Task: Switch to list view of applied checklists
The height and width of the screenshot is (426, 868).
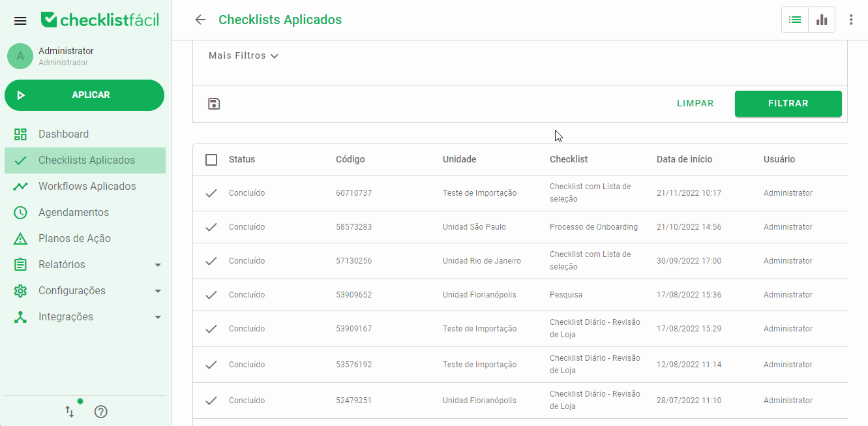Action: pyautogui.click(x=794, y=19)
